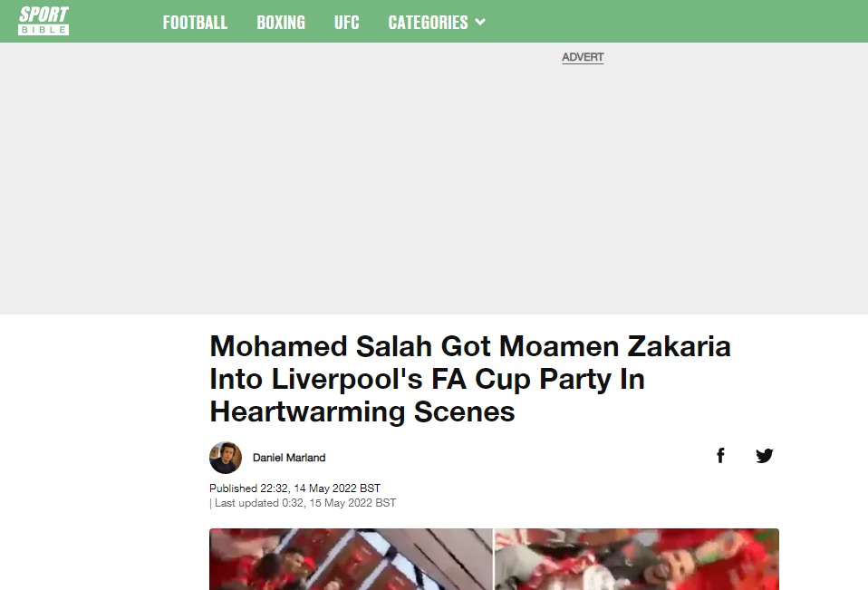Click Daniel Marland's author avatar
868x590 pixels.
pos(226,458)
